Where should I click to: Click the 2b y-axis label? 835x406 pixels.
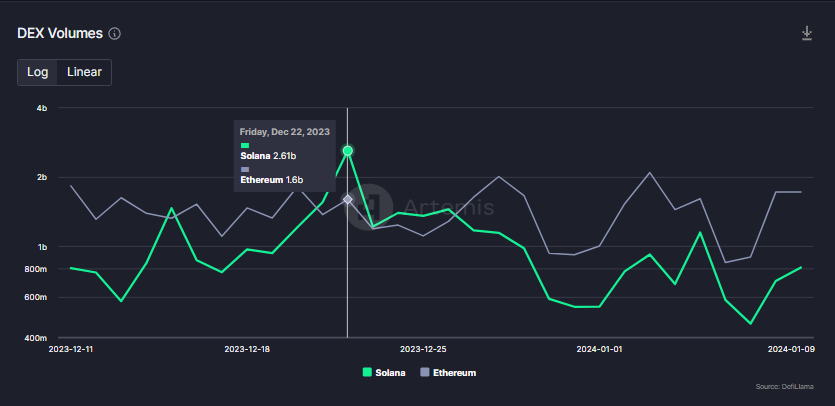[42, 177]
